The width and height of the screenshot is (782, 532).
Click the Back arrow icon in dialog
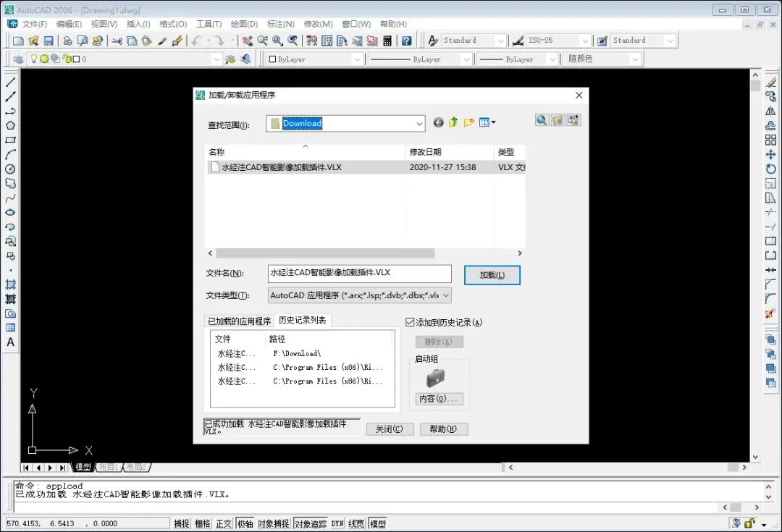(x=438, y=122)
